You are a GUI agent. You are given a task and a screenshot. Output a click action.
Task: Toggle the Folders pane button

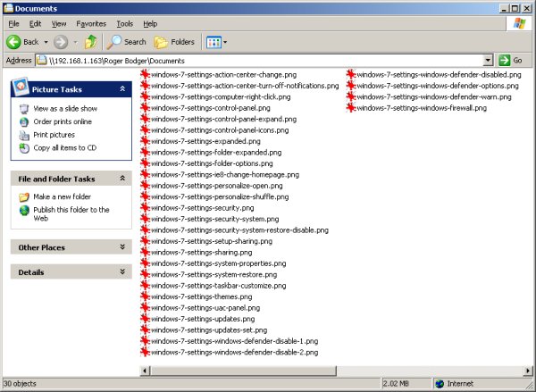coord(173,42)
